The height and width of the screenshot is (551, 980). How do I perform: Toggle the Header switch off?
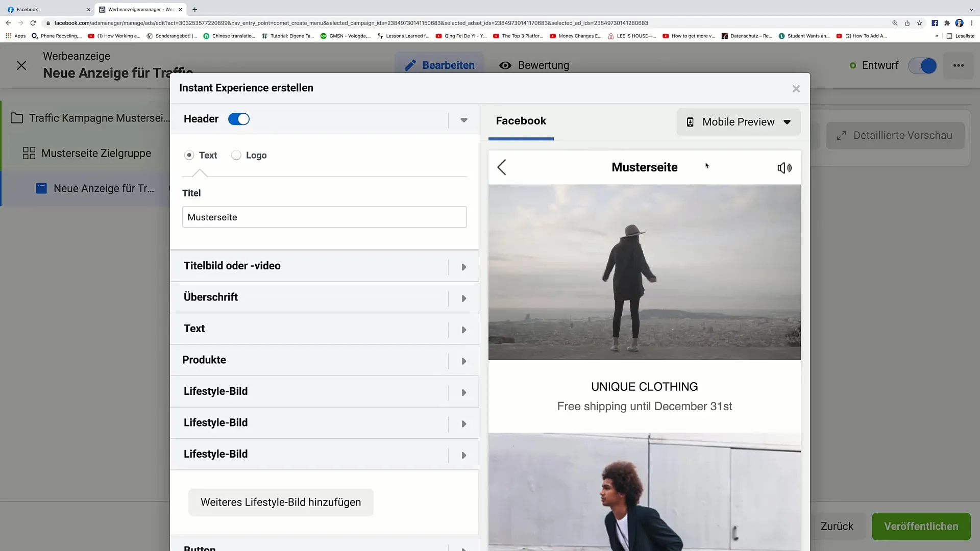[238, 119]
